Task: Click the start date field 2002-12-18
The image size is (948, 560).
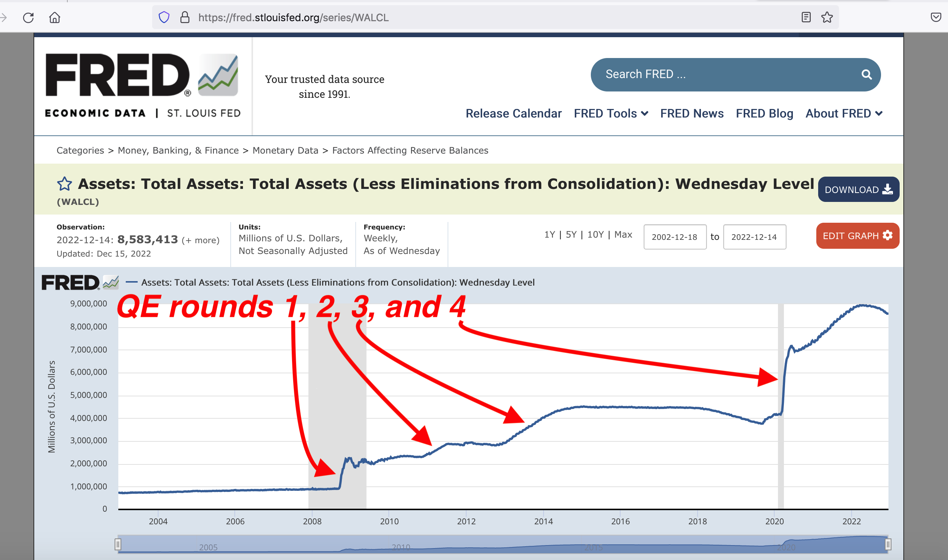Action: pyautogui.click(x=675, y=237)
